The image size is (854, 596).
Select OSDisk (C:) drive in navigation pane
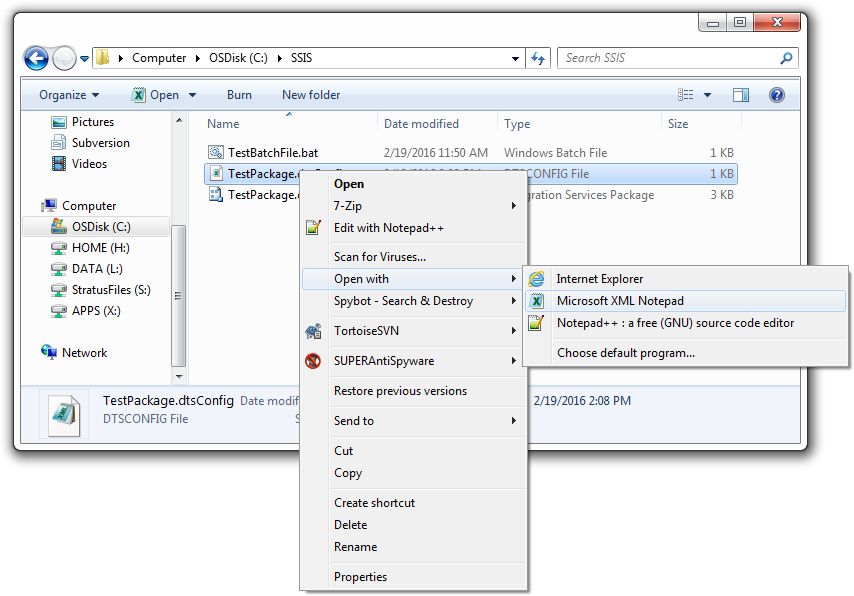96,227
